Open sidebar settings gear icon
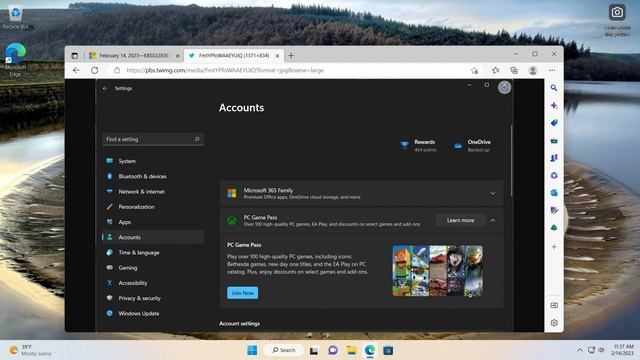 click(554, 322)
